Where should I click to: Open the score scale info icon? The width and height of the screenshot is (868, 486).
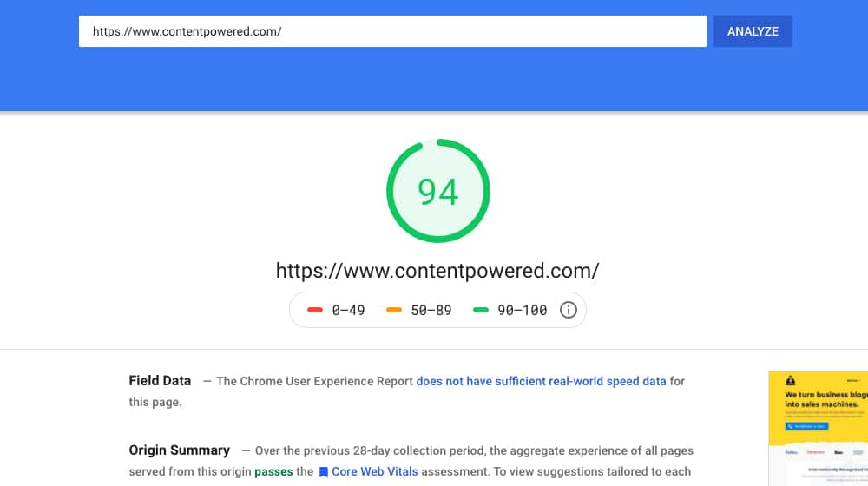(568, 310)
